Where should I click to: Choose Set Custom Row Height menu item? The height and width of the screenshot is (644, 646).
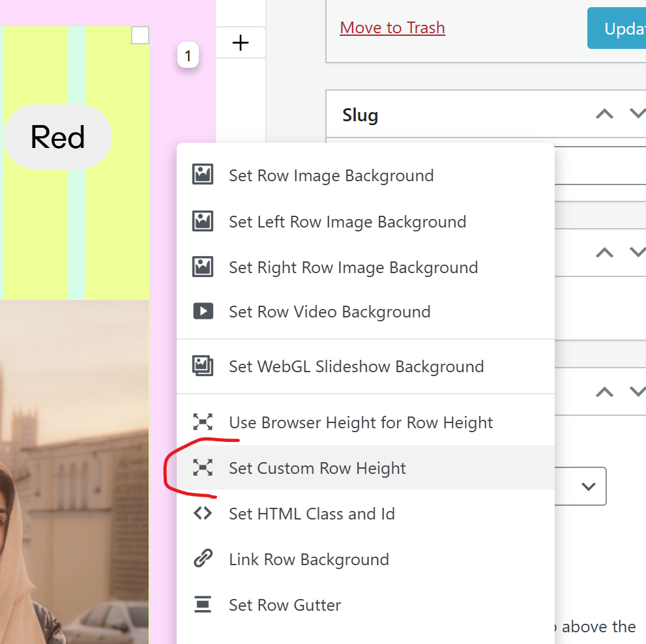(317, 468)
